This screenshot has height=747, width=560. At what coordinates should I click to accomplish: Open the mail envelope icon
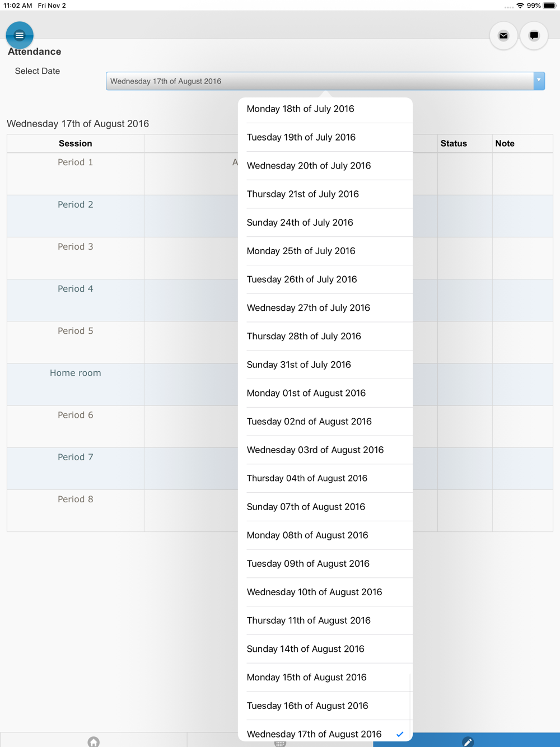click(503, 35)
